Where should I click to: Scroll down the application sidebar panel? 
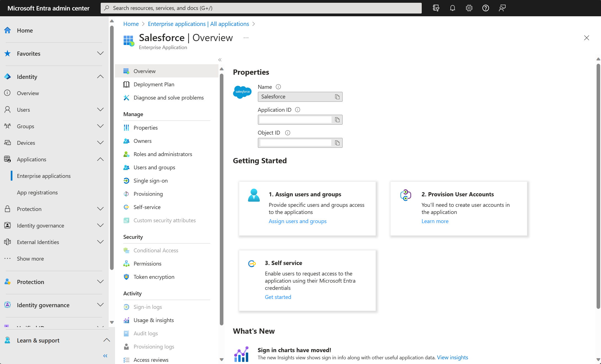(x=221, y=360)
